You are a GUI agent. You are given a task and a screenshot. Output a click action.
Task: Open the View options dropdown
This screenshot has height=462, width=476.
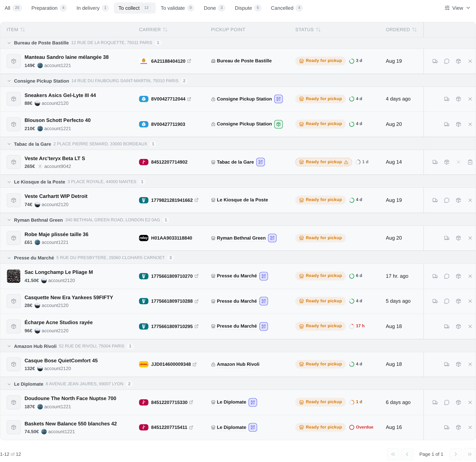457,8
